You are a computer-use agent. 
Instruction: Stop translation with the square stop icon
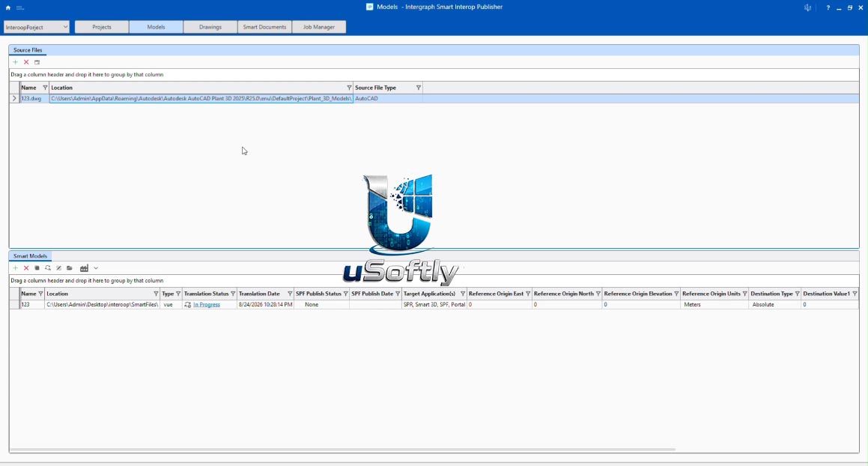pyautogui.click(x=37, y=268)
